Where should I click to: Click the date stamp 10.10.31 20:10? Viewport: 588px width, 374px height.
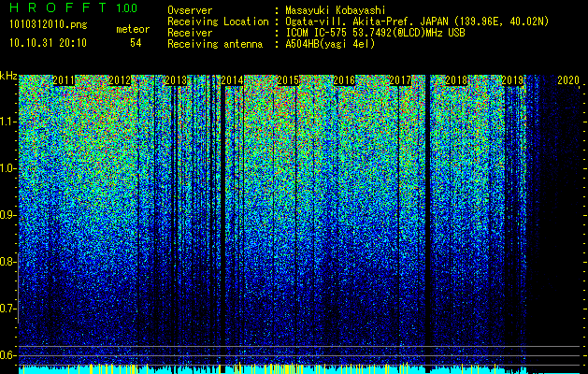click(x=48, y=43)
